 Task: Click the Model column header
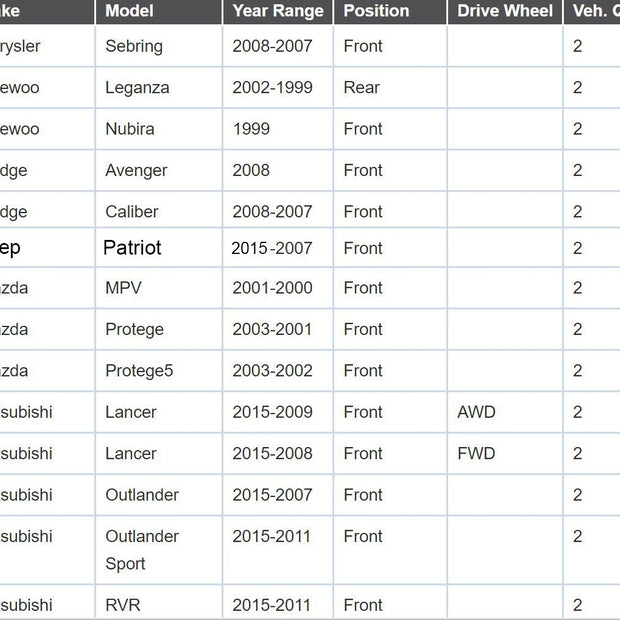click(x=159, y=11)
